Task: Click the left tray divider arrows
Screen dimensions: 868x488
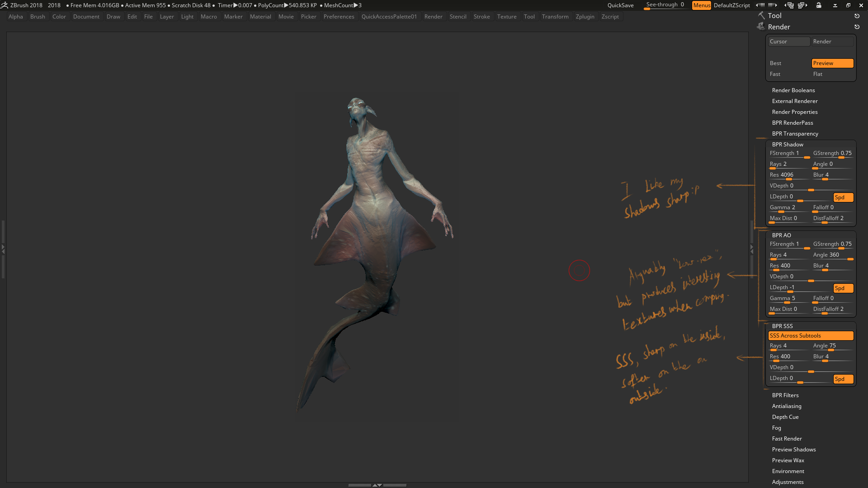Action: 3,249
